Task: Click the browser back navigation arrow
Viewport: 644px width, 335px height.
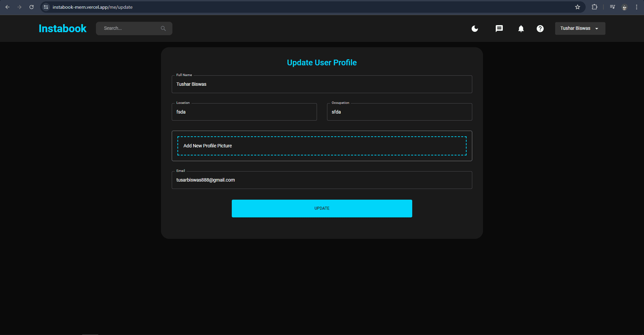Action: click(x=7, y=7)
